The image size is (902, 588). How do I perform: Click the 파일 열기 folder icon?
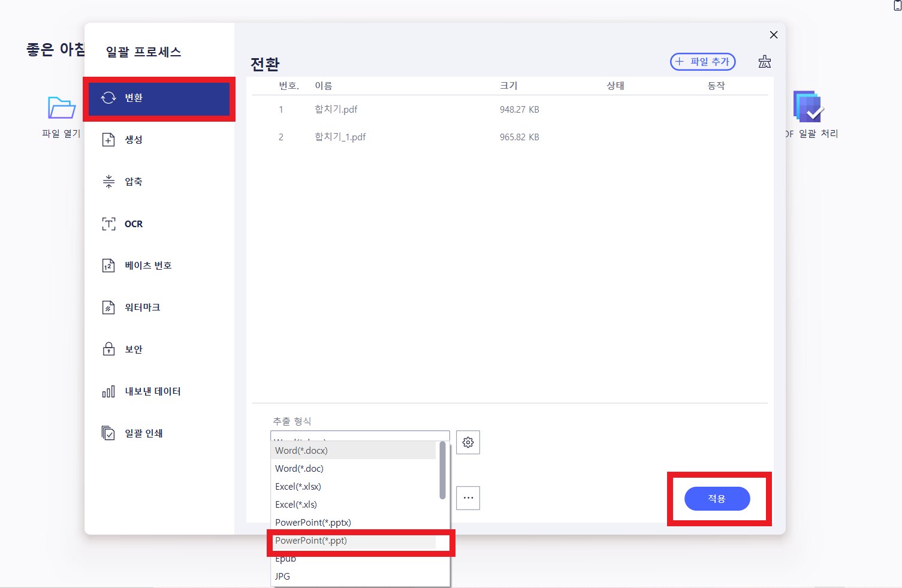pyautogui.click(x=61, y=108)
